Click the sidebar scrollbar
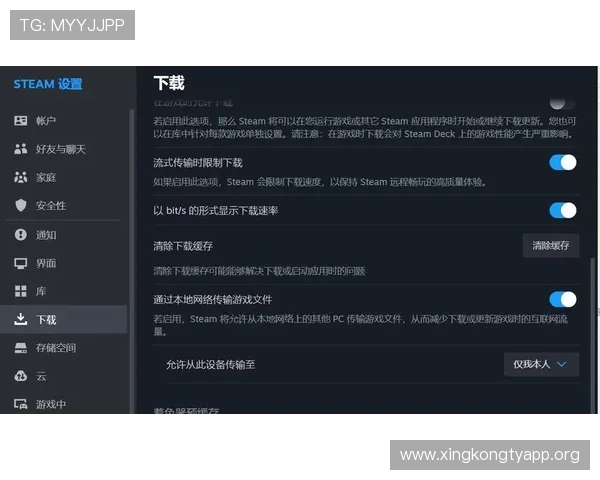This screenshot has width=600, height=480. 132,260
